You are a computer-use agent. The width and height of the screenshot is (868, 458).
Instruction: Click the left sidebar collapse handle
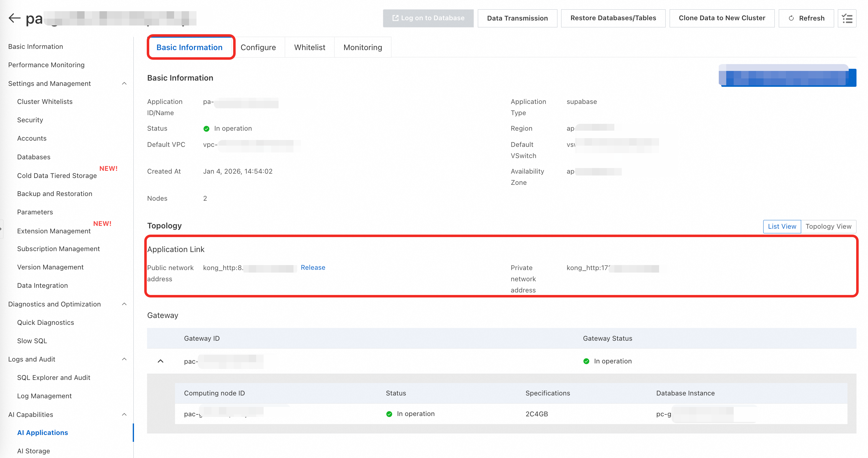(x=1, y=229)
